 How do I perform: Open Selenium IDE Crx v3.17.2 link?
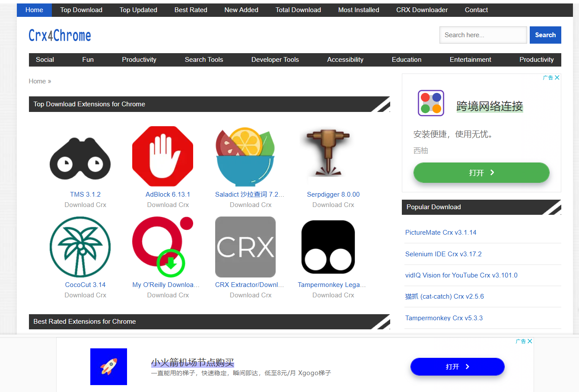click(443, 254)
